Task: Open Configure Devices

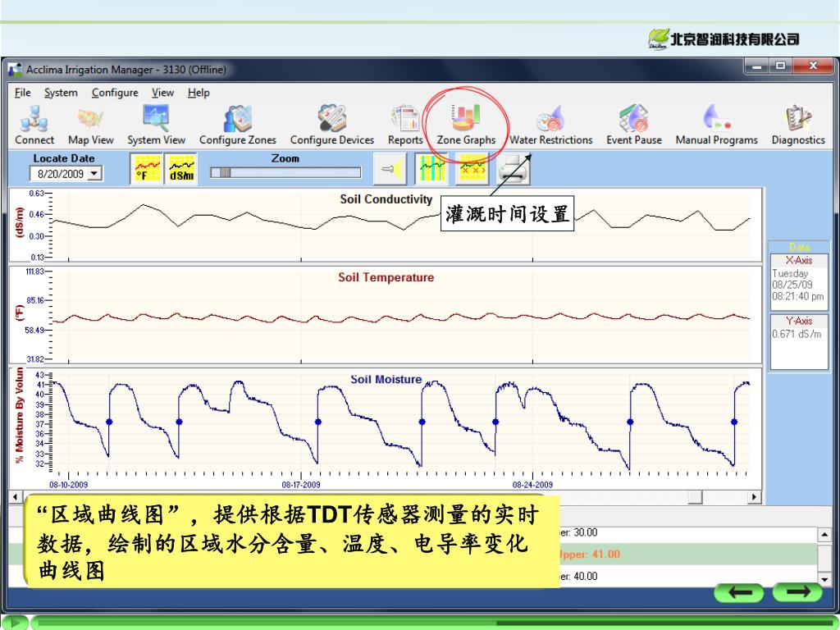Action: (x=331, y=126)
